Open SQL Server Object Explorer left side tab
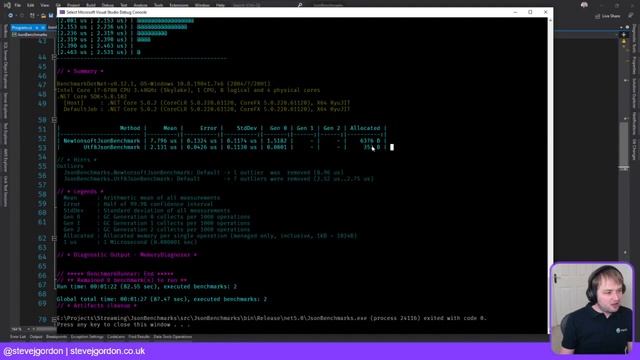 pyautogui.click(x=5, y=65)
